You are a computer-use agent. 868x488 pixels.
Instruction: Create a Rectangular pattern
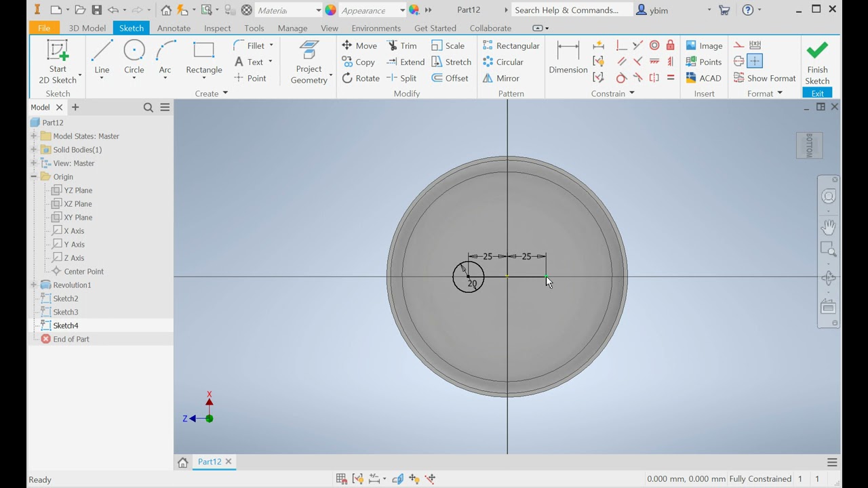click(511, 45)
